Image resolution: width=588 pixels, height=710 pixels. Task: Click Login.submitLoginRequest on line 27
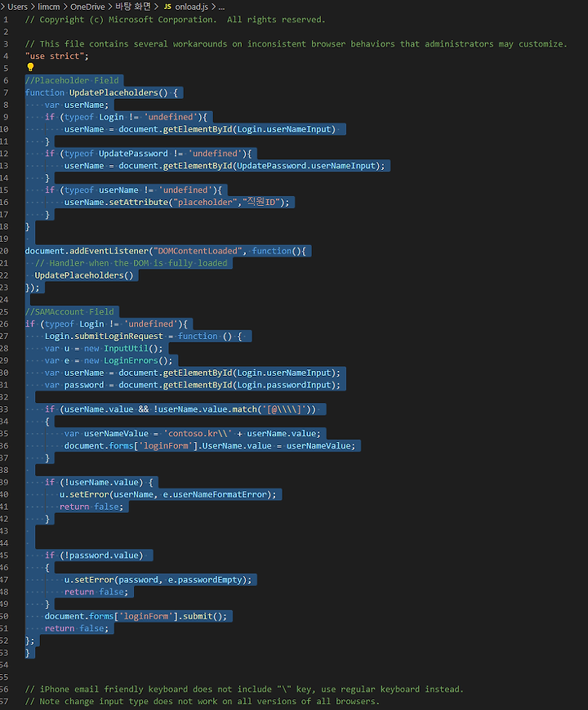point(104,336)
